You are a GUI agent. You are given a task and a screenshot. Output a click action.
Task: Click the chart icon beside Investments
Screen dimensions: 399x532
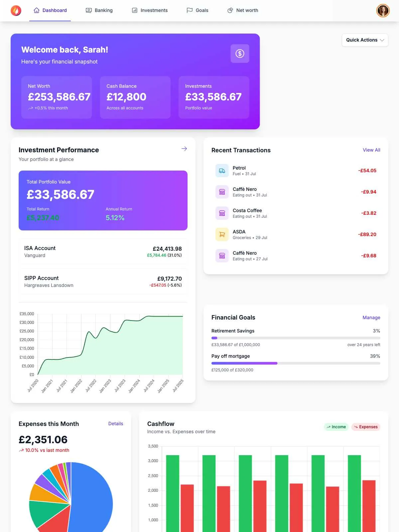tap(135, 10)
